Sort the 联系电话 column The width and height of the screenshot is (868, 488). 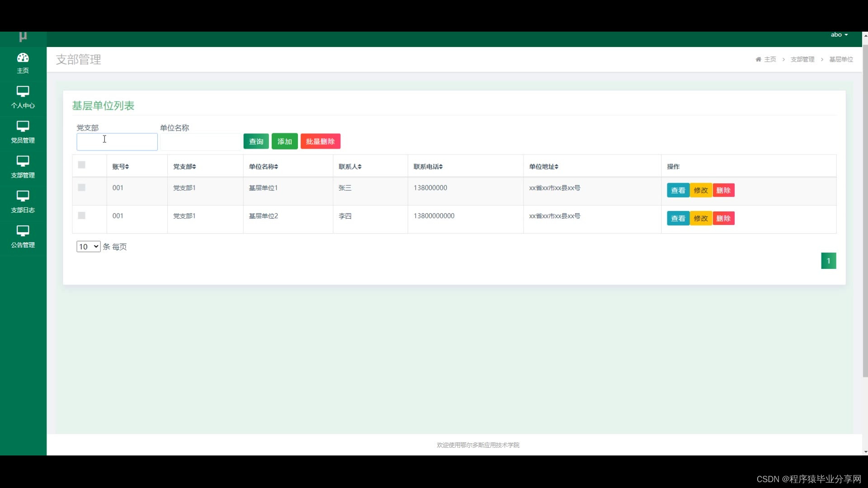point(440,167)
